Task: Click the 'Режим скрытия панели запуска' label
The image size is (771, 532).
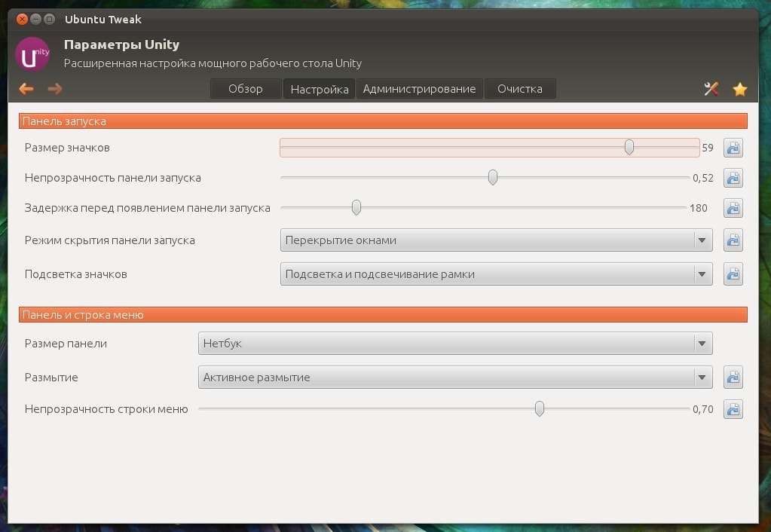Action: click(x=109, y=240)
